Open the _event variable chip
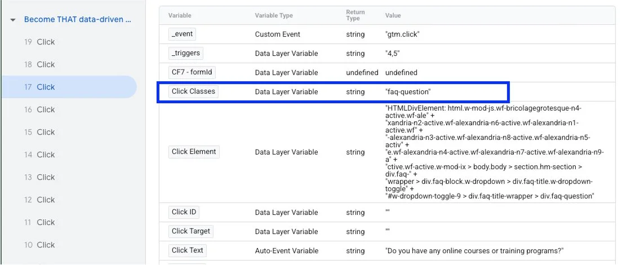 tap(182, 34)
